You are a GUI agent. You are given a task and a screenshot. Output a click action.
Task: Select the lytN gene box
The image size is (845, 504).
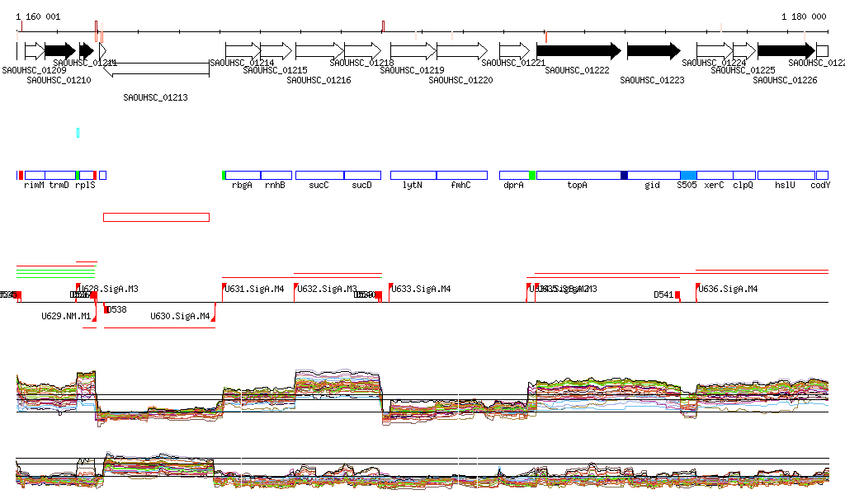[413, 175]
